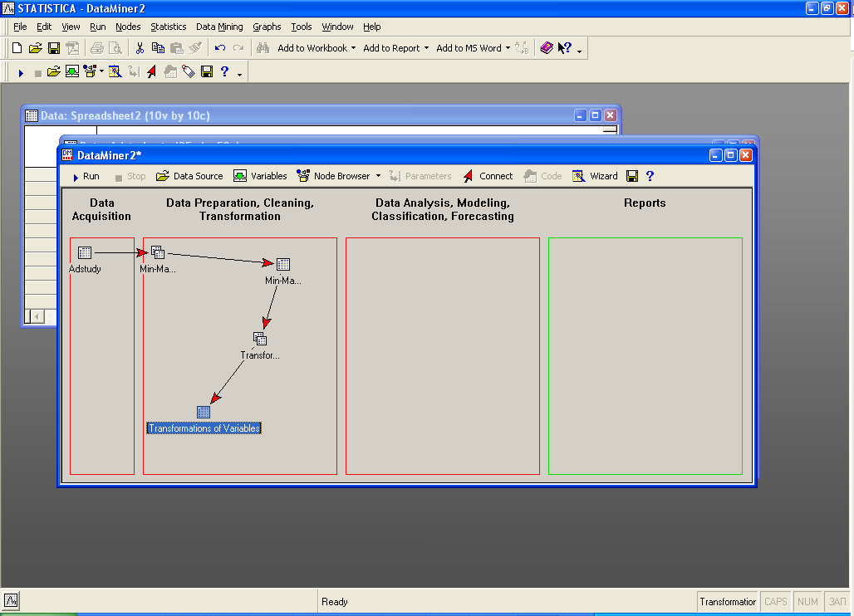Expand second toolbar options arrow
Image resolution: width=854 pixels, height=616 pixels.
point(239,75)
